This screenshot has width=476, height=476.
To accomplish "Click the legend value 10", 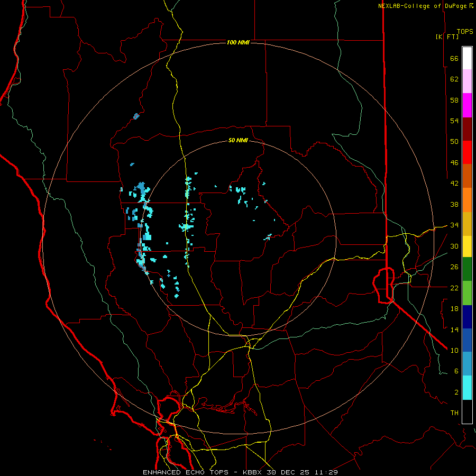I will pos(454,350).
